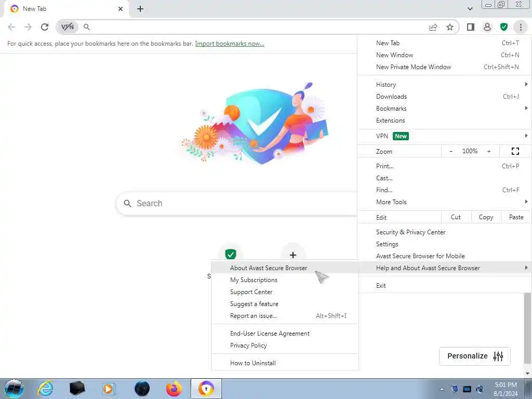532x399 pixels.
Task: Select New Tab menu entry
Action: coord(444,43)
